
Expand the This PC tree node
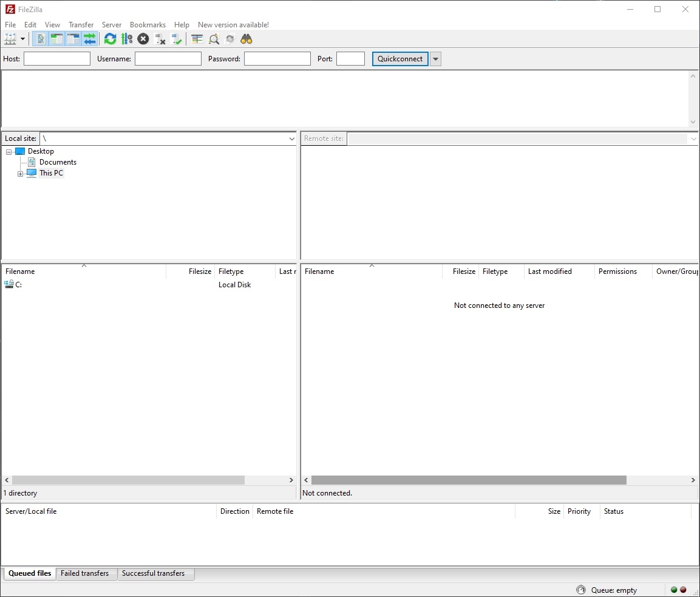[20, 174]
